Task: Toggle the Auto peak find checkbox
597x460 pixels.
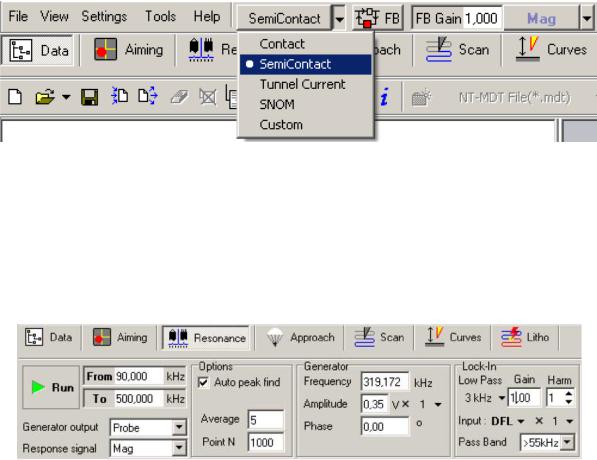Action: point(203,382)
